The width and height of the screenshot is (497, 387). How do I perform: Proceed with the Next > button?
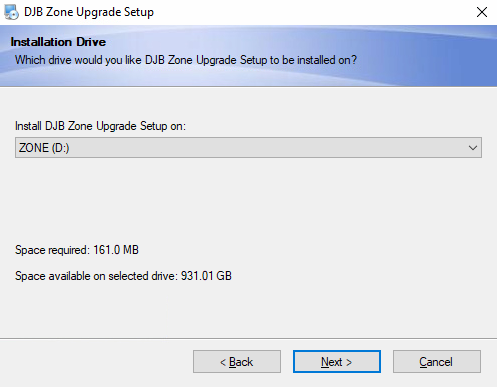click(337, 362)
